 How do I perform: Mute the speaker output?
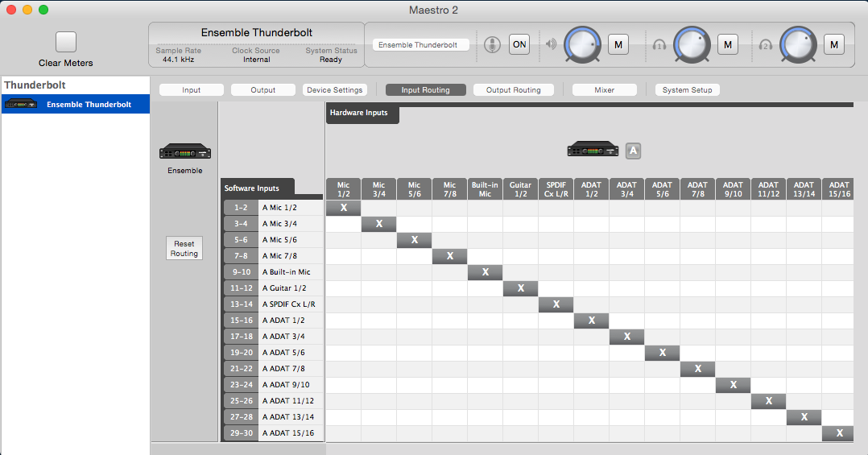(618, 45)
